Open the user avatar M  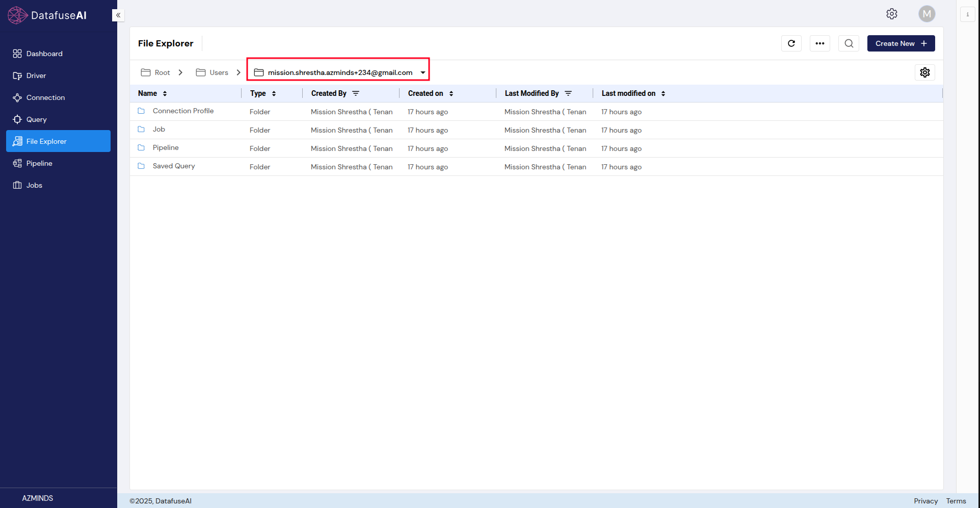click(926, 14)
